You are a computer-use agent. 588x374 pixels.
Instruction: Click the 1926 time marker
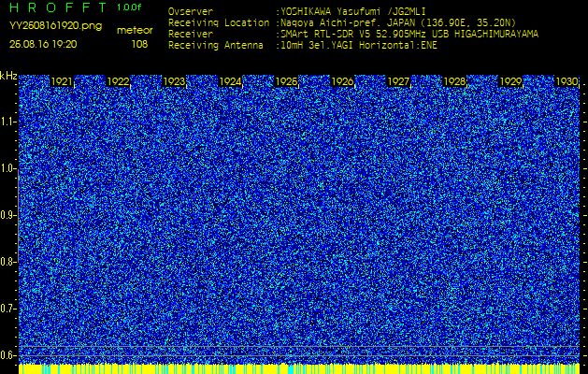(x=342, y=81)
